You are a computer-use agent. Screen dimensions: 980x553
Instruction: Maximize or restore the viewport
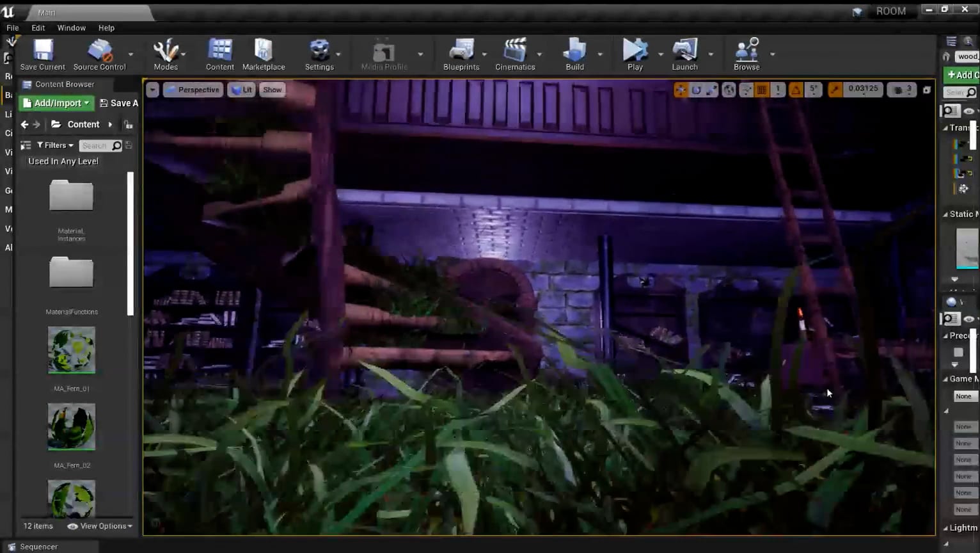click(926, 90)
